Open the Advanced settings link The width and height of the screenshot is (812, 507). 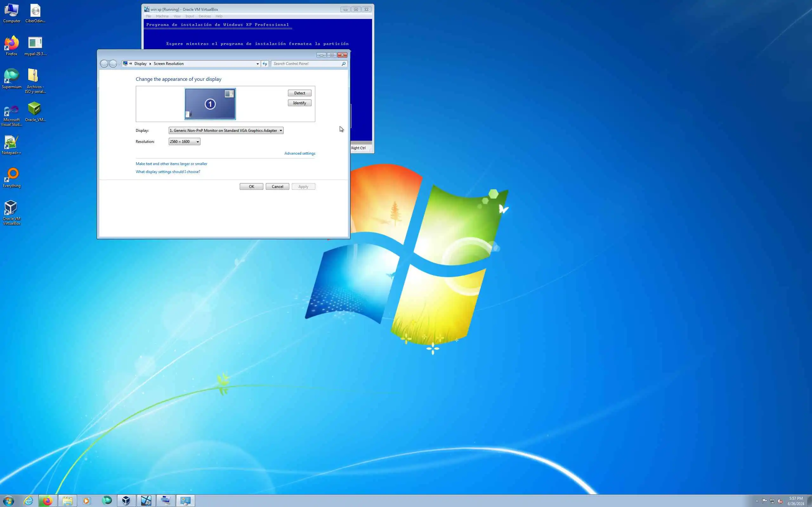tap(300, 153)
